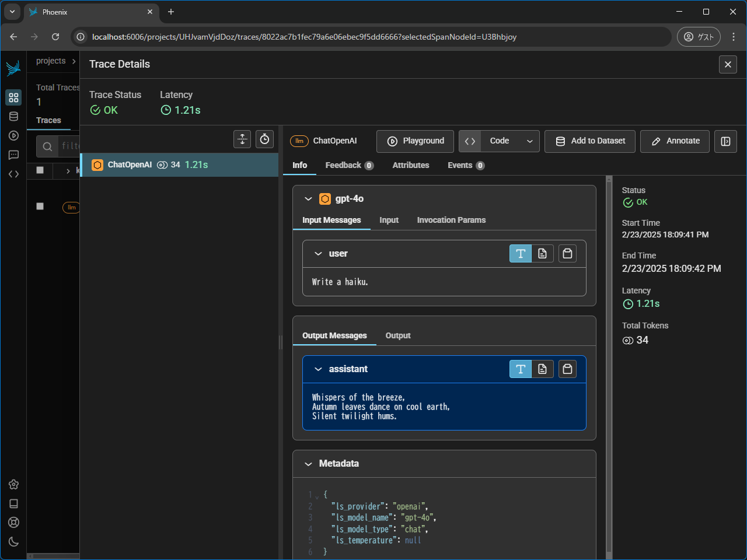
Task: Select plain text view for user message
Action: click(x=521, y=253)
